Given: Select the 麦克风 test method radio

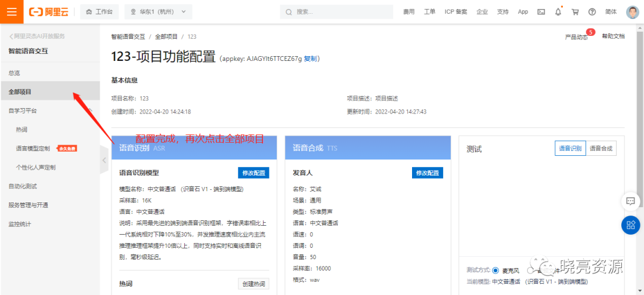Looking at the screenshot, I should point(496,271).
